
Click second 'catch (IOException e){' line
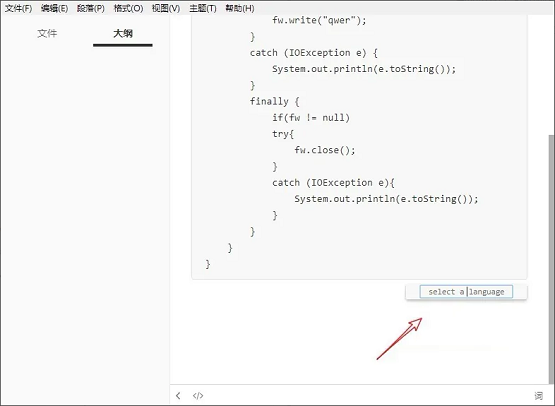(x=333, y=183)
